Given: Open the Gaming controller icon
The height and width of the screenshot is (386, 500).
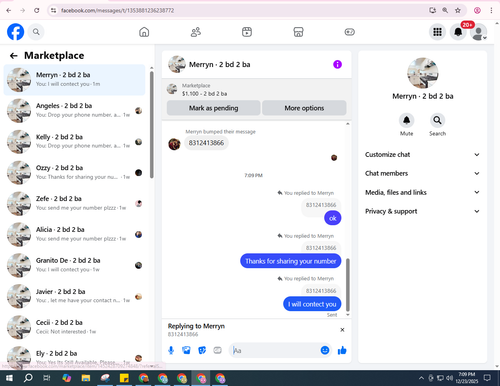Looking at the screenshot, I should pos(349,32).
